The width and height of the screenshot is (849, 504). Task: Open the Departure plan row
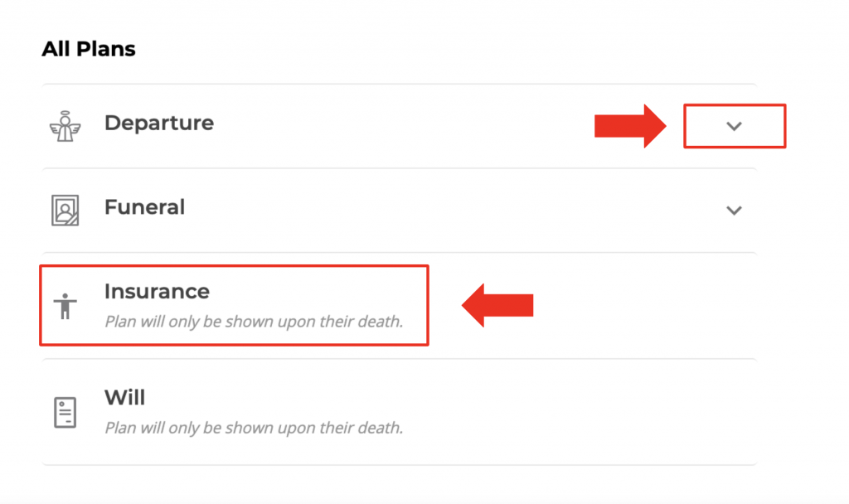coord(399,126)
